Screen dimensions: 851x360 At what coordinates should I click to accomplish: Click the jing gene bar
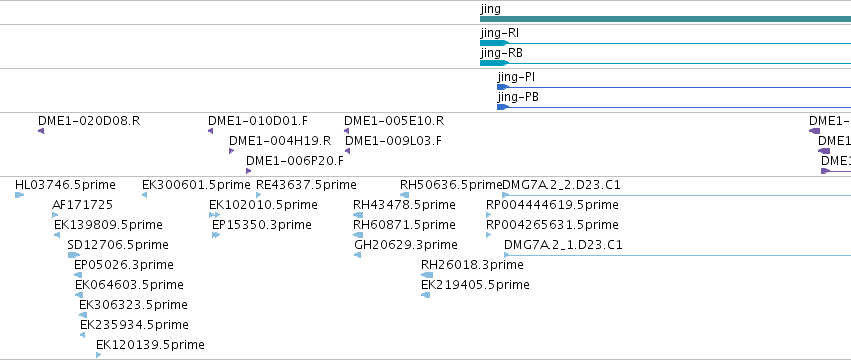point(665,19)
